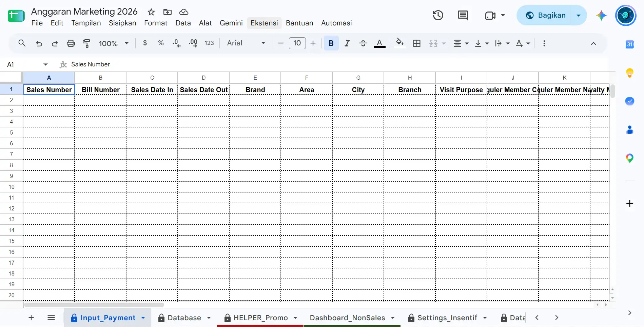Collapse the toolbar with the up chevron
The height and width of the screenshot is (327, 644).
point(593,43)
